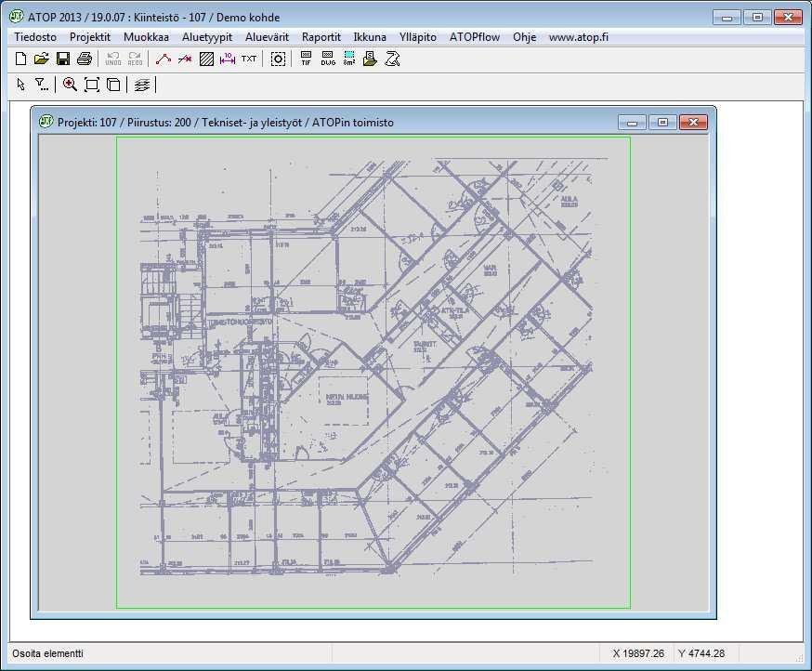The height and width of the screenshot is (671, 812).
Task: Open the Muokkaa menu
Action: click(x=146, y=37)
